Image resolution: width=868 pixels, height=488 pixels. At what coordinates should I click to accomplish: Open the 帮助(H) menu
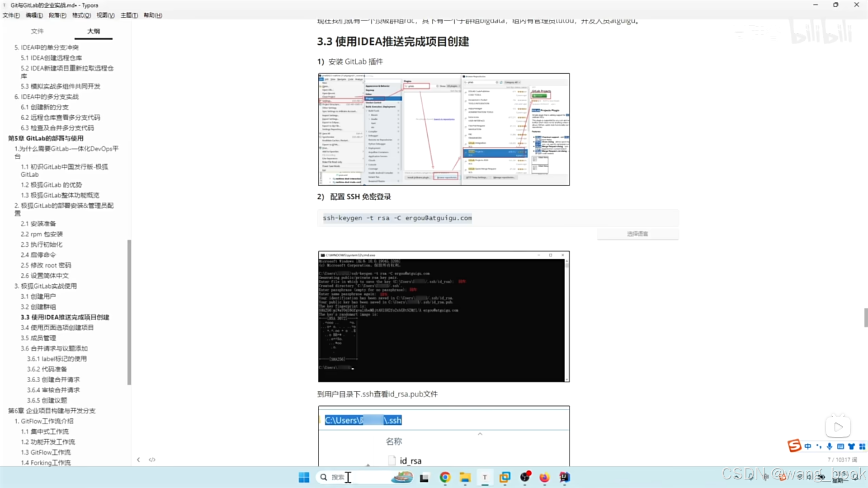click(x=153, y=15)
